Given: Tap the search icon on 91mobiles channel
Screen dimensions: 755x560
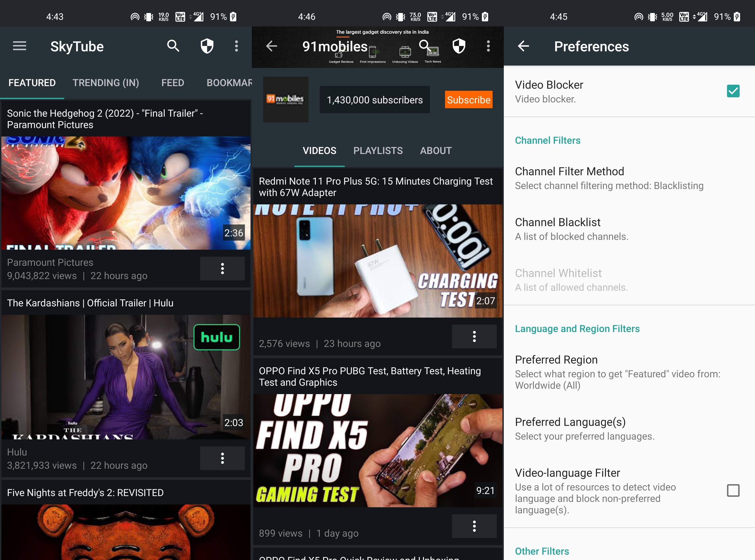Looking at the screenshot, I should (425, 46).
